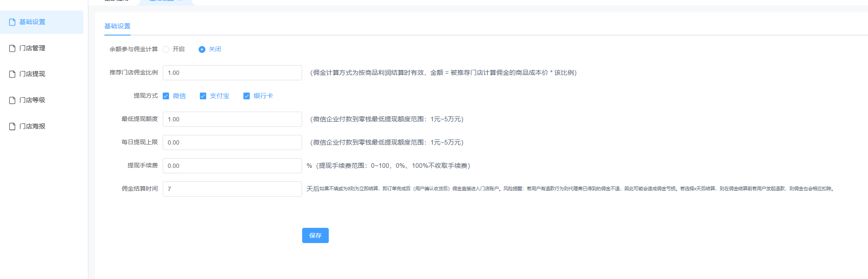Open 基础设置 in the sidebar menu
This screenshot has width=868, height=279.
pos(41,22)
